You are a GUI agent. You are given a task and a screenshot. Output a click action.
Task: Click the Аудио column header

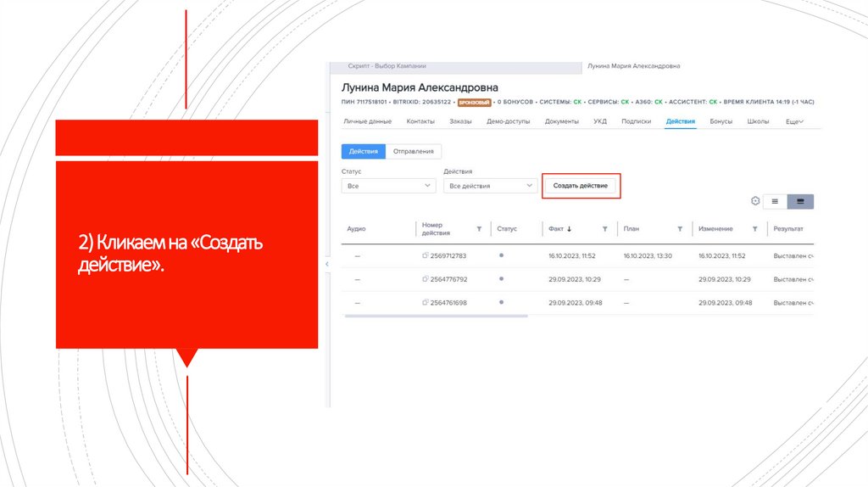coord(356,229)
